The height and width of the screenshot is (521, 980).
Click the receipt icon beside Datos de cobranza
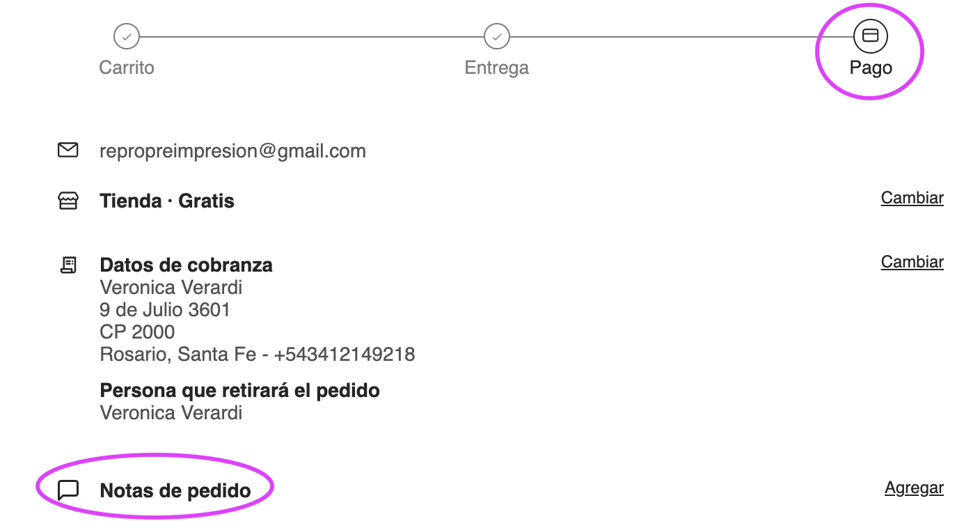coord(68,265)
